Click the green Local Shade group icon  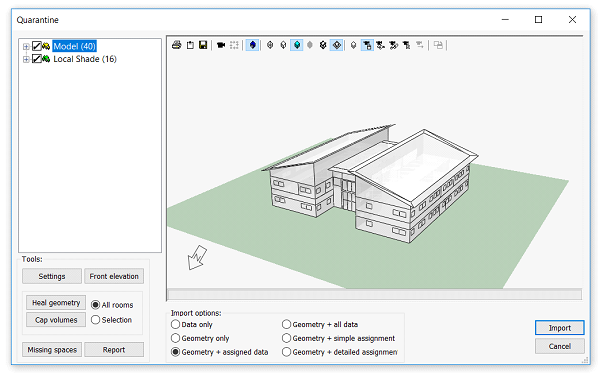pyautogui.click(x=46, y=59)
